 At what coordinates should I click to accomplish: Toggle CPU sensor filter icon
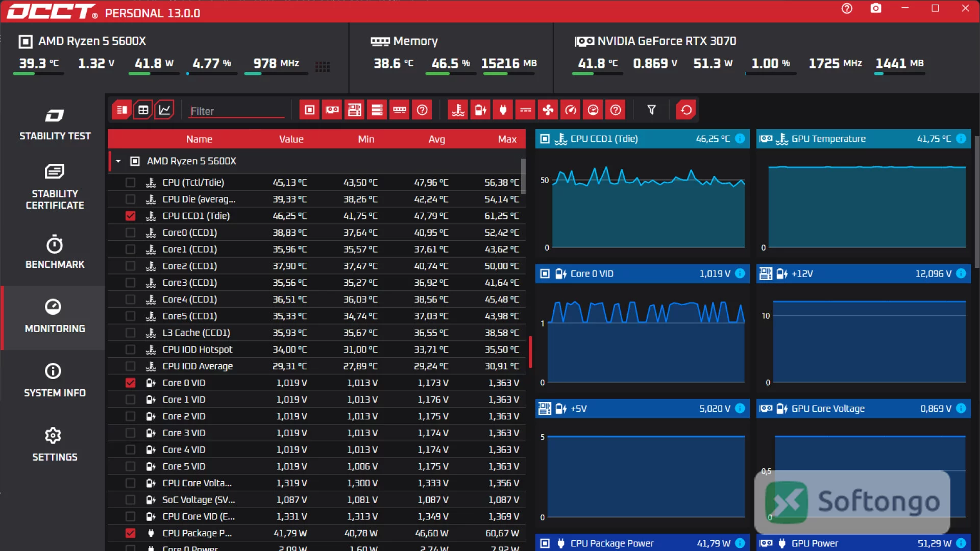310,110
